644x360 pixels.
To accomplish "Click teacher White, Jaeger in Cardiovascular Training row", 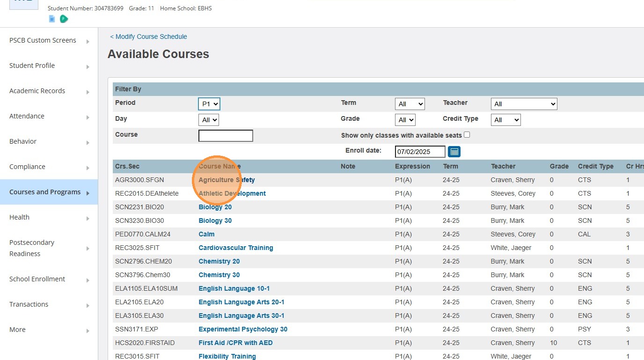I will click(511, 248).
